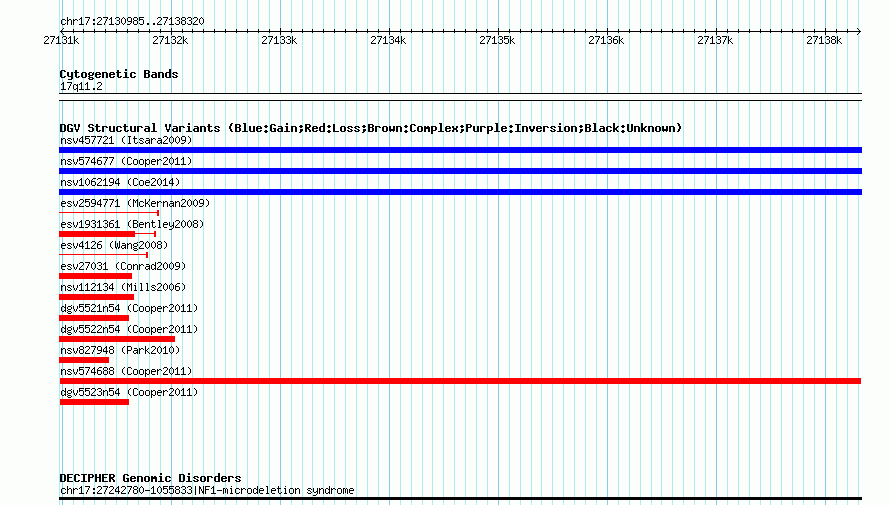Screen dimensions: 890x505
Task: Click the DECIPHER Genomic Disorders track title
Action: pyautogui.click(x=150, y=478)
